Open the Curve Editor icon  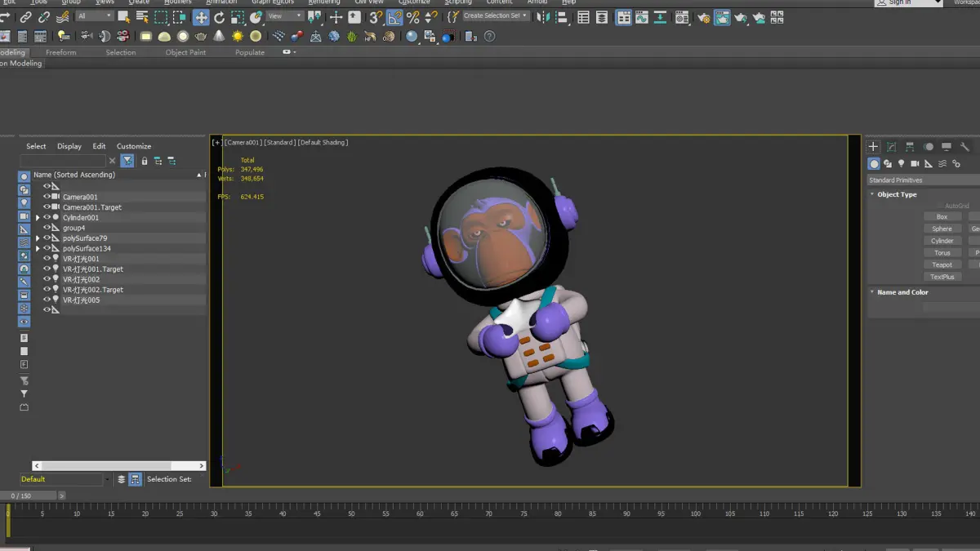[x=641, y=17]
